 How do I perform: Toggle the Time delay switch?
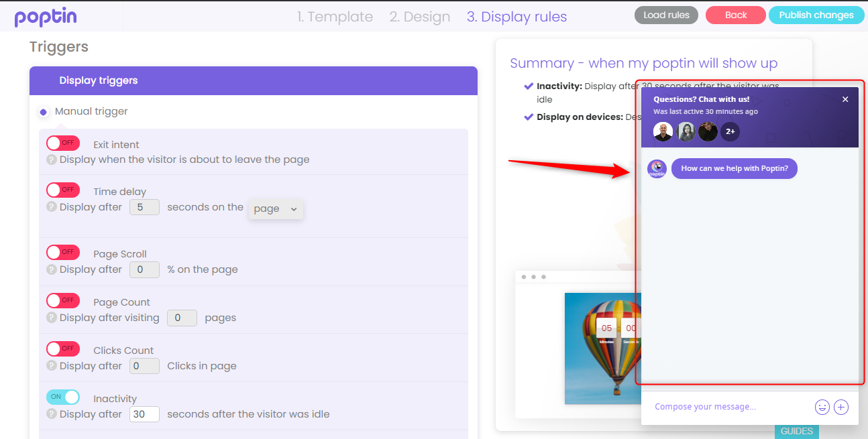pyautogui.click(x=63, y=190)
